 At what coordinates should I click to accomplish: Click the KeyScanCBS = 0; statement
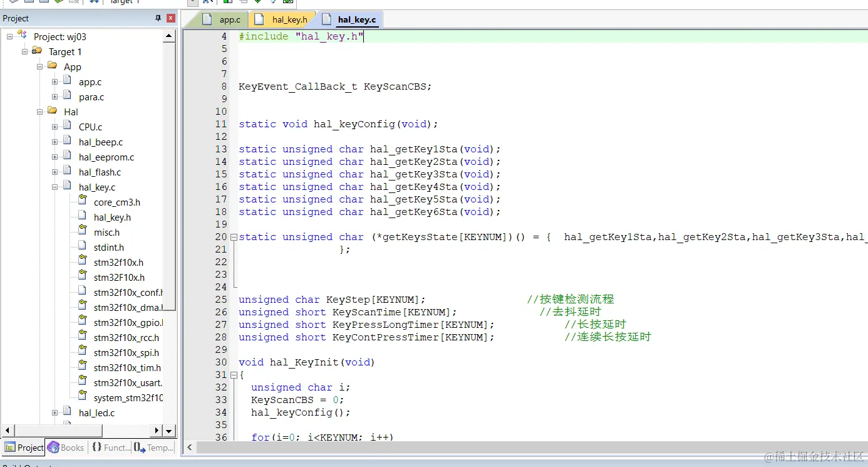[297, 400]
